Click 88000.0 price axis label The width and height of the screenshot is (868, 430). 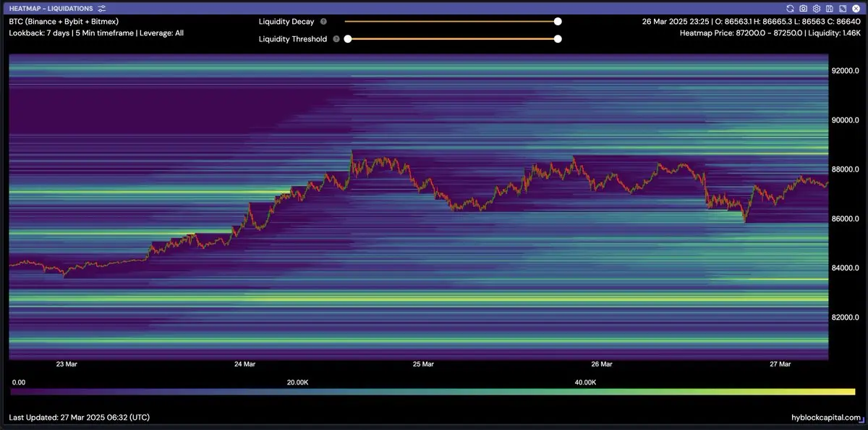(845, 169)
